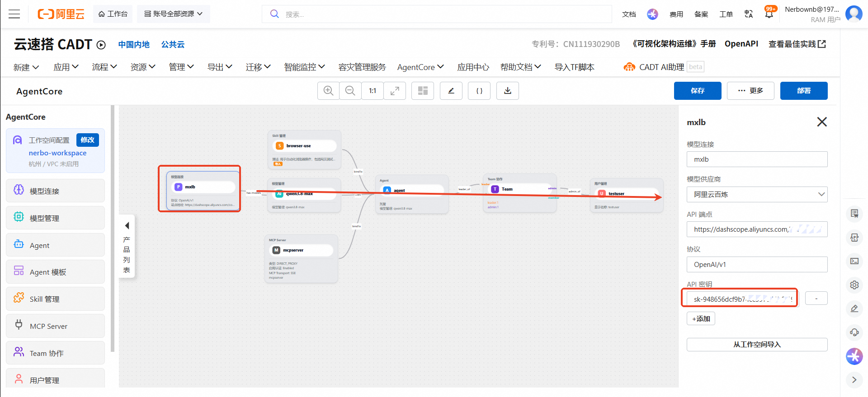Image resolution: width=868 pixels, height=397 pixels.
Task: Open the right sidebar terminal icon
Action: (854, 261)
